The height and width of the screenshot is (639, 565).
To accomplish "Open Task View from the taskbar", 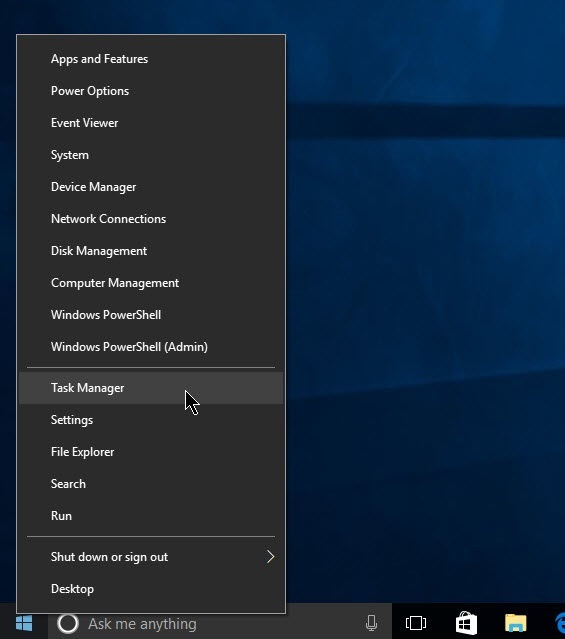I will pyautogui.click(x=416, y=624).
